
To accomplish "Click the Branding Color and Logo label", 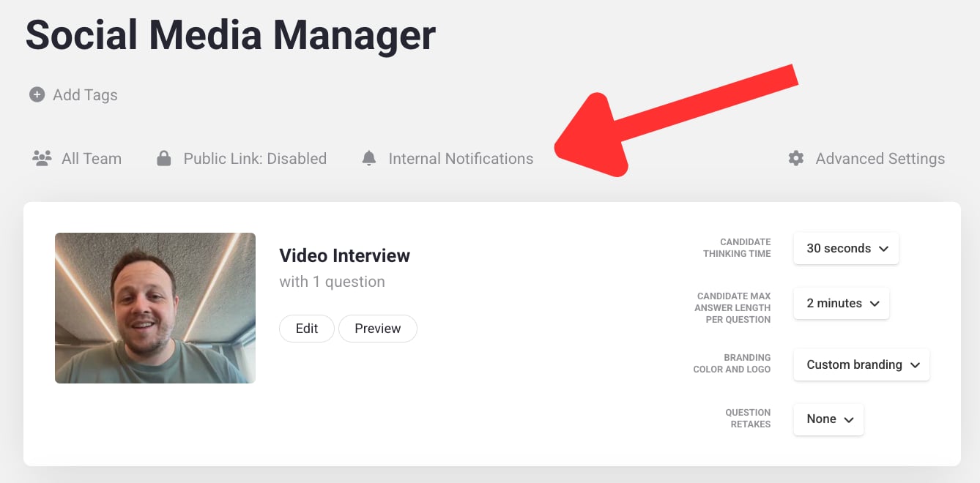I will point(732,364).
